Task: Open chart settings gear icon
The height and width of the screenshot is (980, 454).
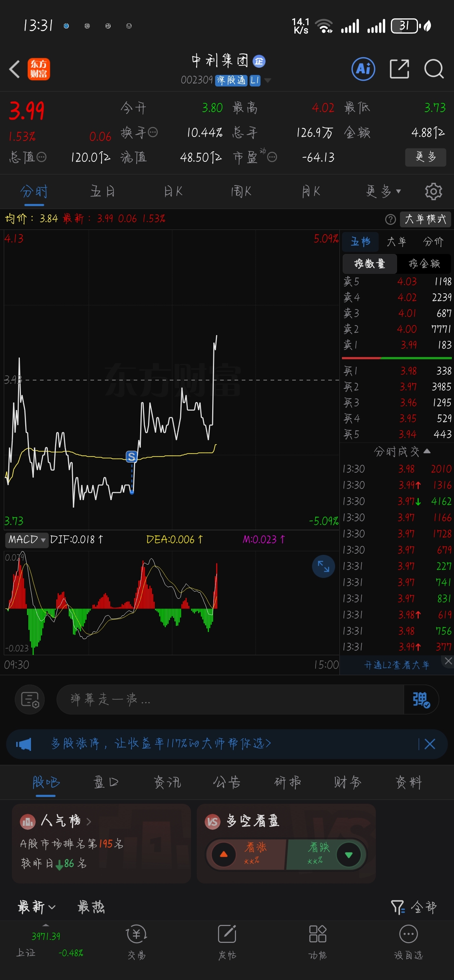Action: point(433,191)
